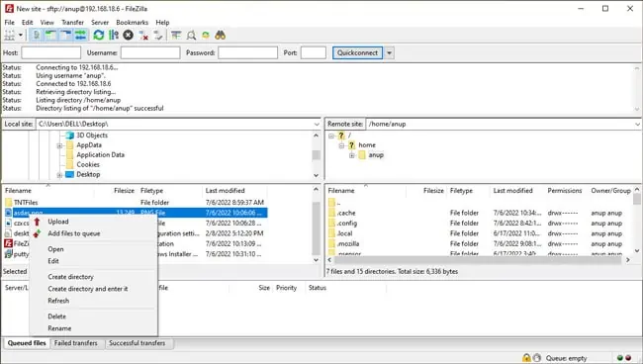Screen dimensions: 643x364
Task: Switch to the Failed transfers tab
Action: click(x=76, y=343)
